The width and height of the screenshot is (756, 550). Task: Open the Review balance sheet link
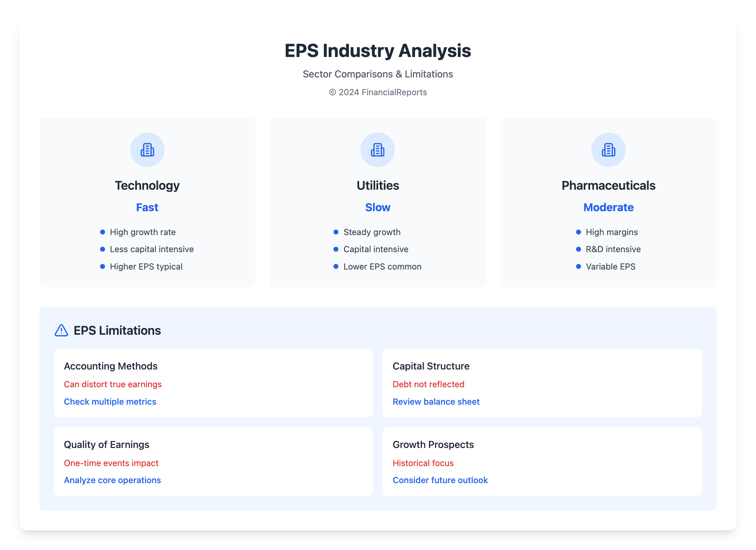(436, 402)
